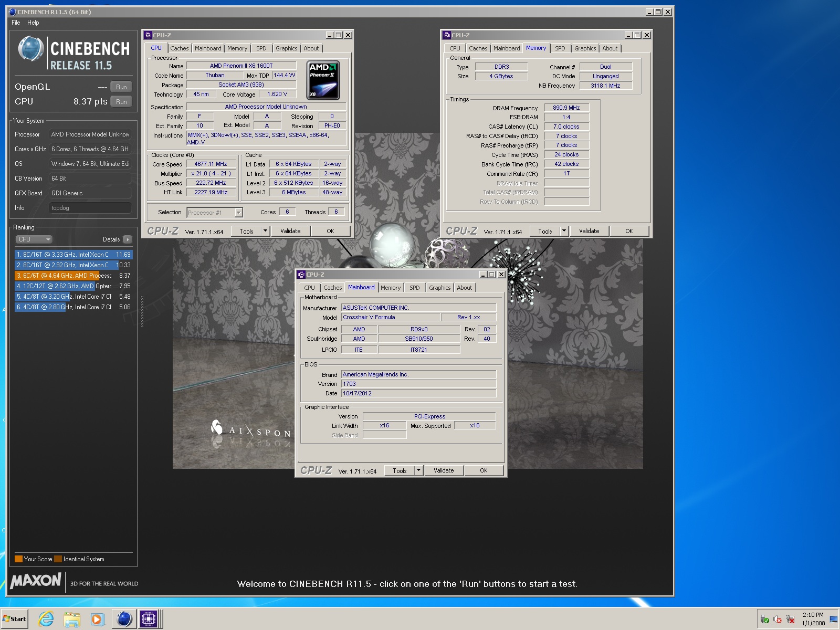Click the Cinebench title bar icon
Screen dimensions: 840x630
click(13, 12)
